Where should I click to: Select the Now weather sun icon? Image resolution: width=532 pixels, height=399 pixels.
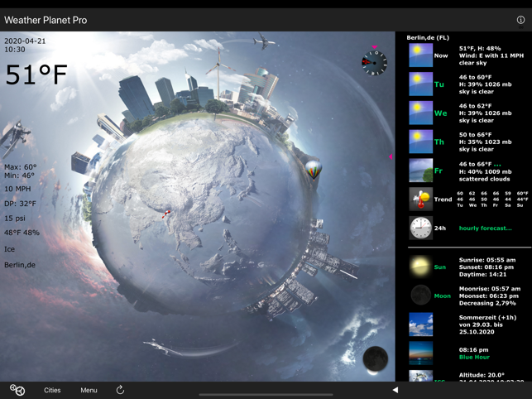(x=420, y=55)
